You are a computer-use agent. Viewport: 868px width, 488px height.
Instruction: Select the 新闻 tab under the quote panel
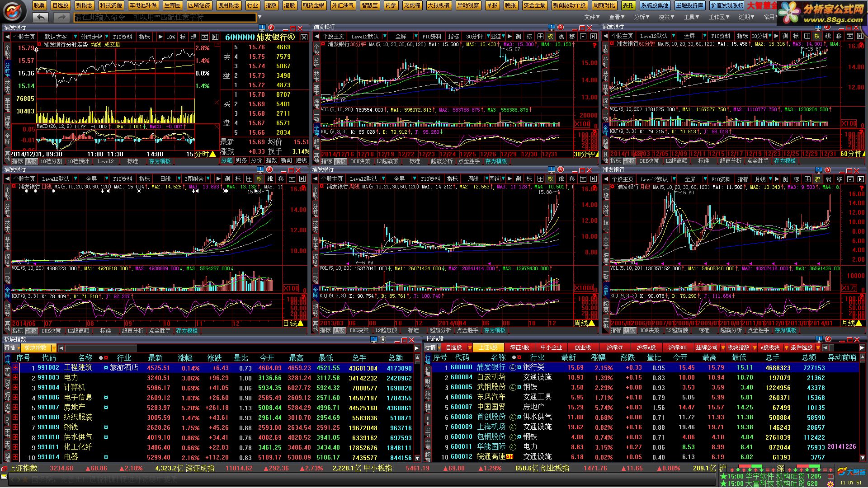286,160
